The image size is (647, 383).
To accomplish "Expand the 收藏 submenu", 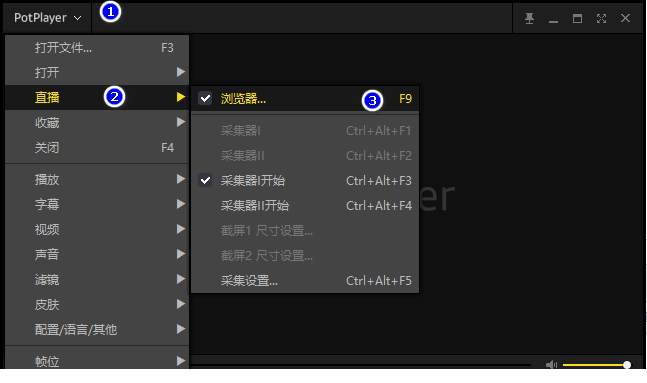I will [x=97, y=123].
